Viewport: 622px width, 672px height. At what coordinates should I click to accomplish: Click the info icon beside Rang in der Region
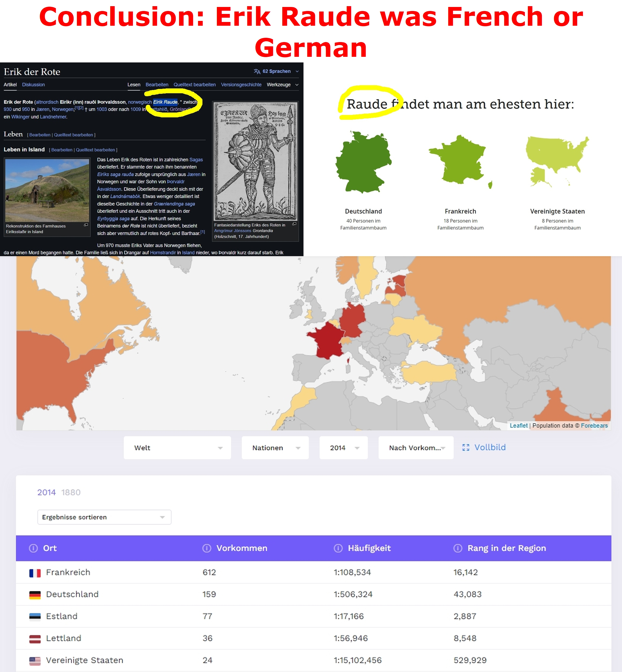pyautogui.click(x=458, y=548)
